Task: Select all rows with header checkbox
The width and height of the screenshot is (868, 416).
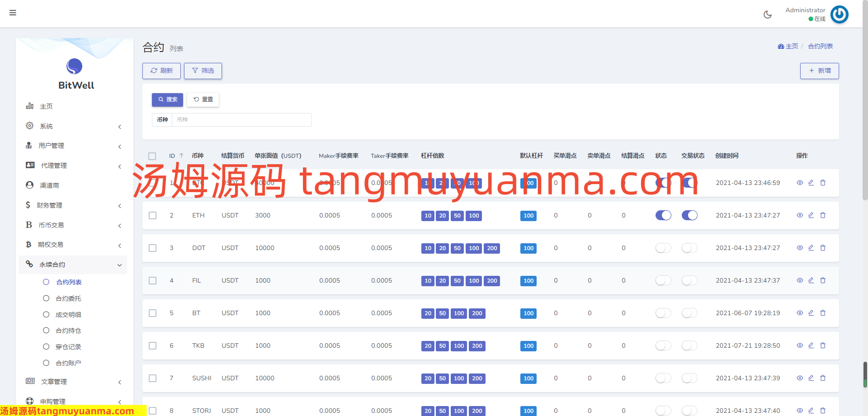Action: 152,156
